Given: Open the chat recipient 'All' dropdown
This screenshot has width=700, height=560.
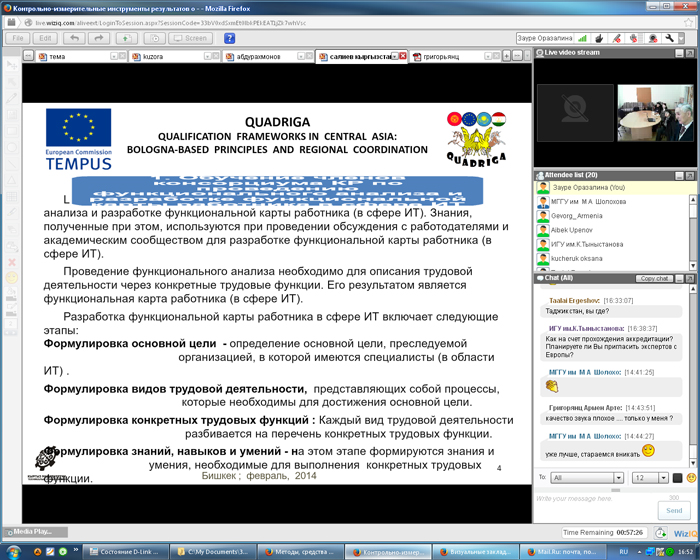Looking at the screenshot, I should pyautogui.click(x=587, y=478).
